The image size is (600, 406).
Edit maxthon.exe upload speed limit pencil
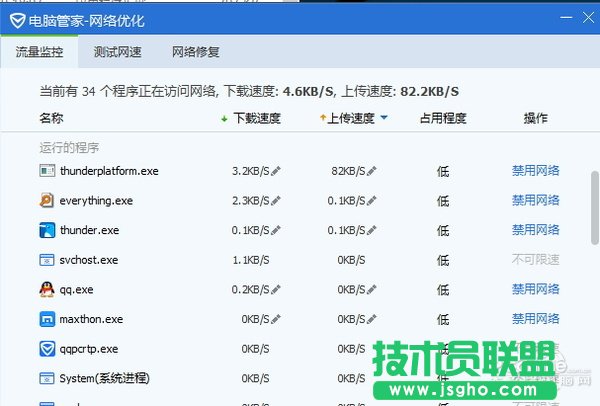pyautogui.click(x=372, y=319)
